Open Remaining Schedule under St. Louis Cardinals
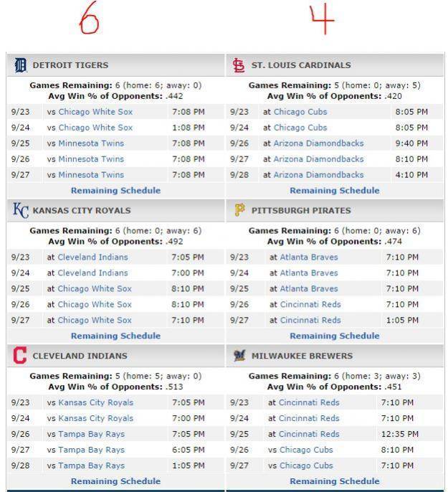The height and width of the screenshot is (492, 448). (334, 191)
